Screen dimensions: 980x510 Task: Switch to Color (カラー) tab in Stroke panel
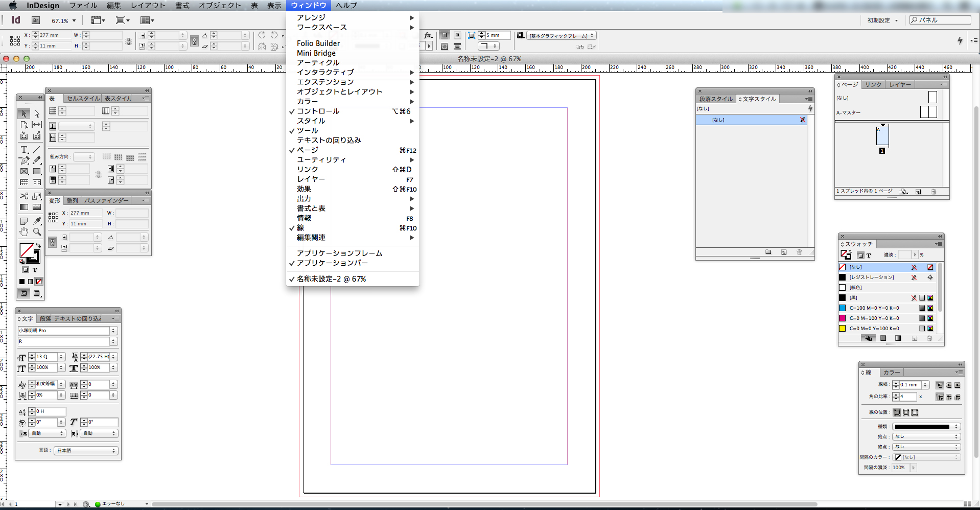[892, 373]
